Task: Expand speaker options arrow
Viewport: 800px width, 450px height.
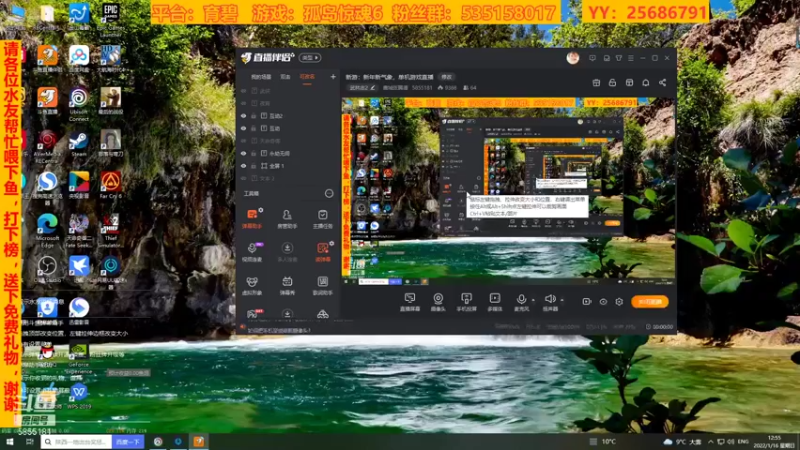Action: point(562,300)
